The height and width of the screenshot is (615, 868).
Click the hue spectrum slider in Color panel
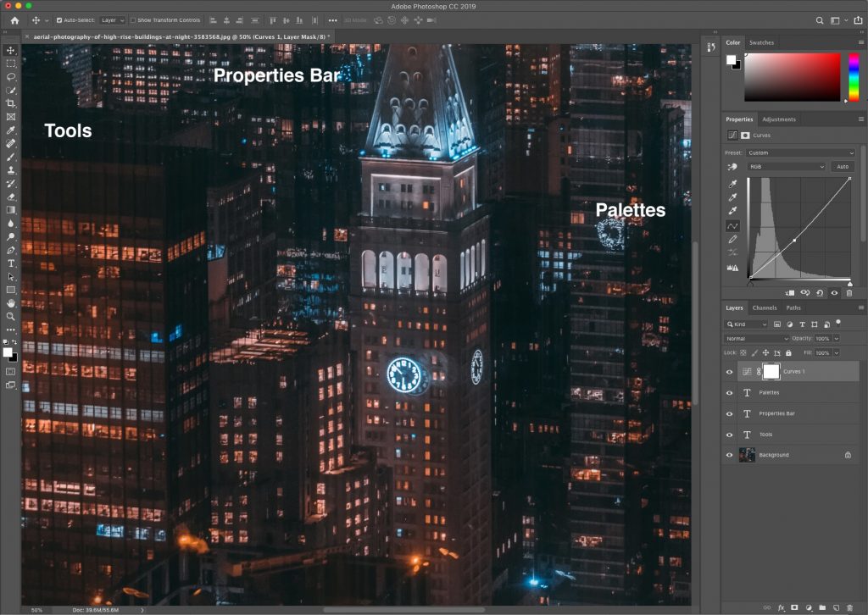click(854, 77)
